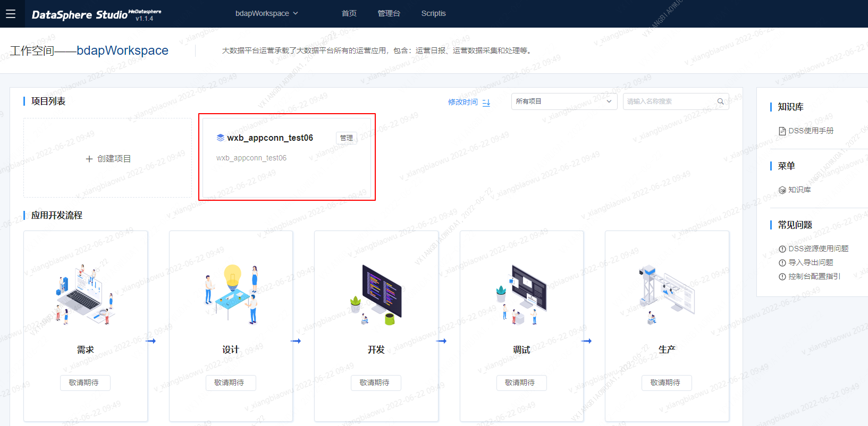
Task: Click 敬请期待 button under 生产
Action: pos(667,382)
